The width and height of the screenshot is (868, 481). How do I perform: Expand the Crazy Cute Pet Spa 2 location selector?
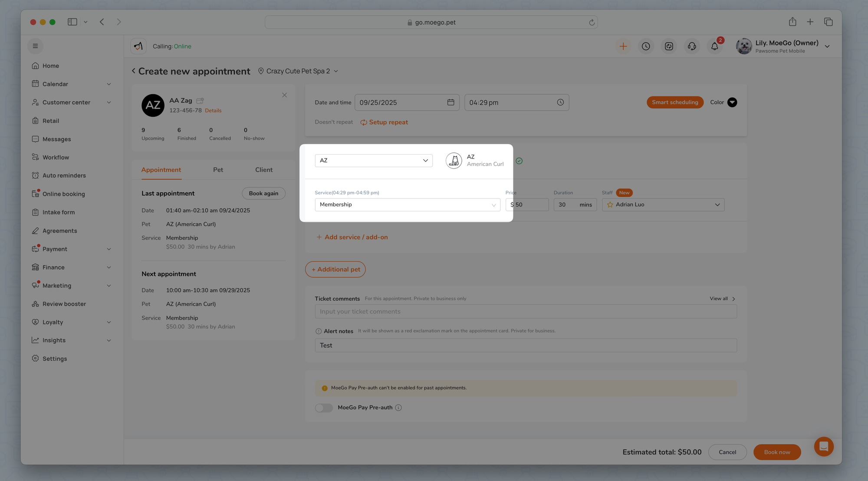298,71
